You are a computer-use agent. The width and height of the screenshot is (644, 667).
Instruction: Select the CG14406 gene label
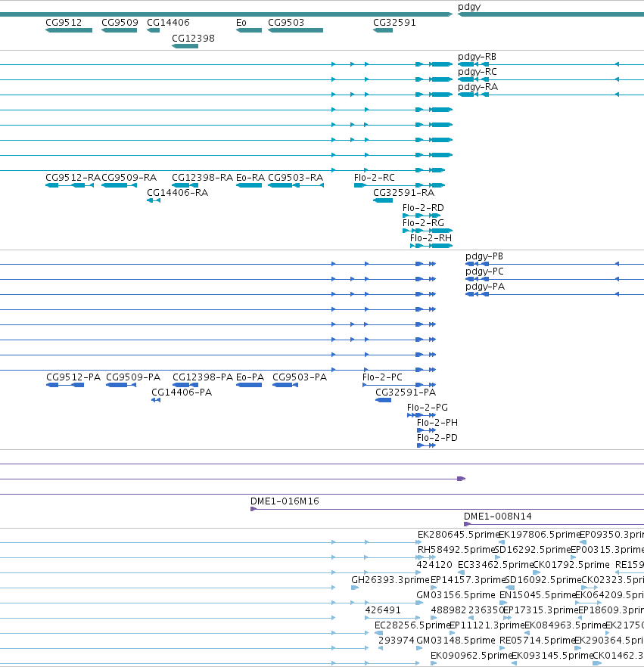pos(168,23)
